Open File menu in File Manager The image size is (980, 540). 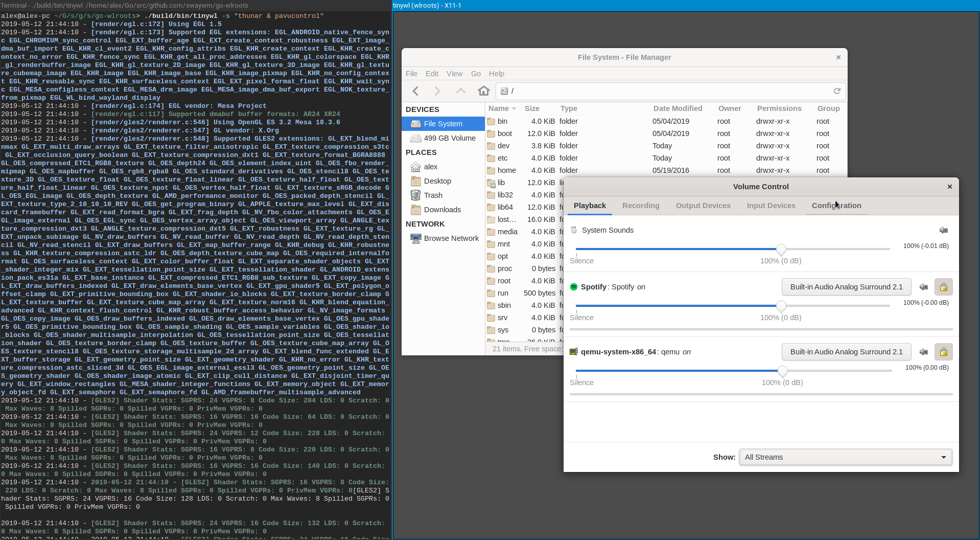pyautogui.click(x=411, y=74)
